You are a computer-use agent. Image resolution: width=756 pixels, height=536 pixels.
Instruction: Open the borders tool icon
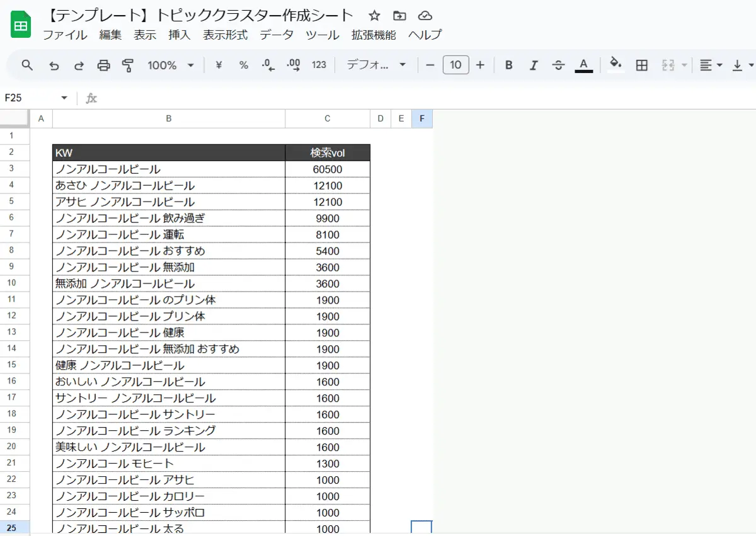pyautogui.click(x=641, y=66)
